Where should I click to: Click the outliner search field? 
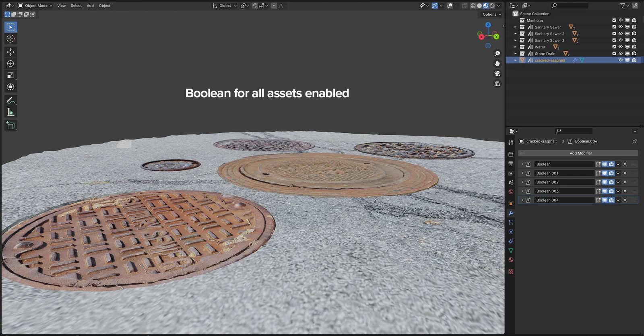tap(570, 6)
